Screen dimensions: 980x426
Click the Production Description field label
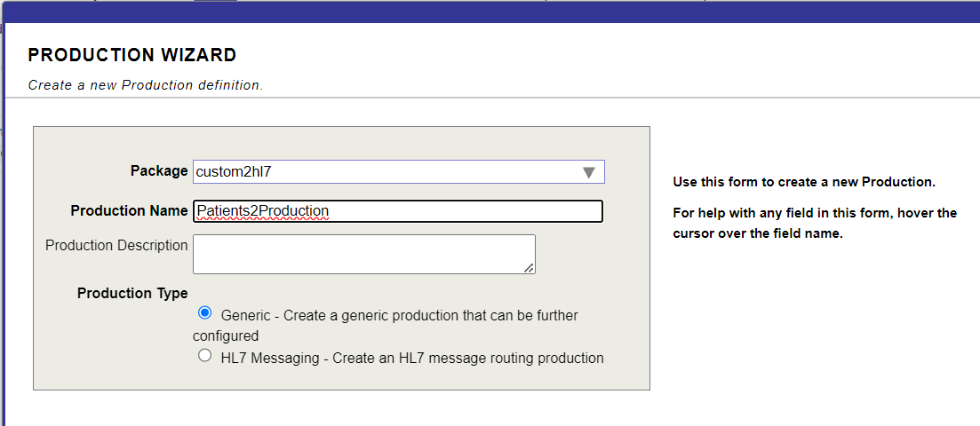pyautogui.click(x=117, y=246)
